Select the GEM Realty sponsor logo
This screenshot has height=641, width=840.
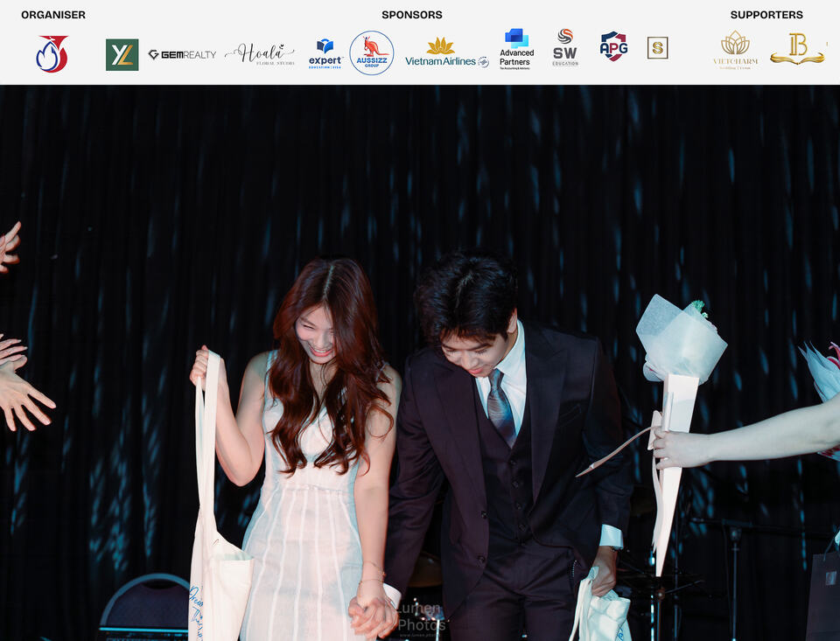pos(182,54)
